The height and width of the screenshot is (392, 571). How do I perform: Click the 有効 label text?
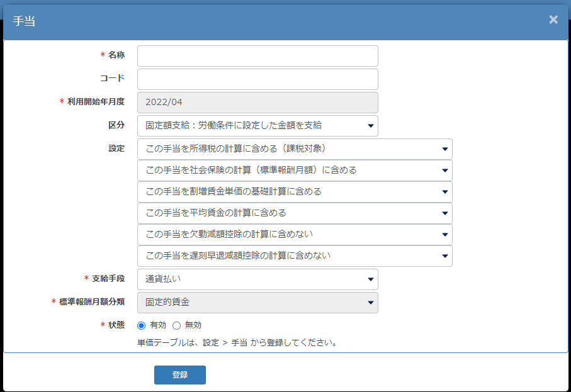tap(158, 325)
